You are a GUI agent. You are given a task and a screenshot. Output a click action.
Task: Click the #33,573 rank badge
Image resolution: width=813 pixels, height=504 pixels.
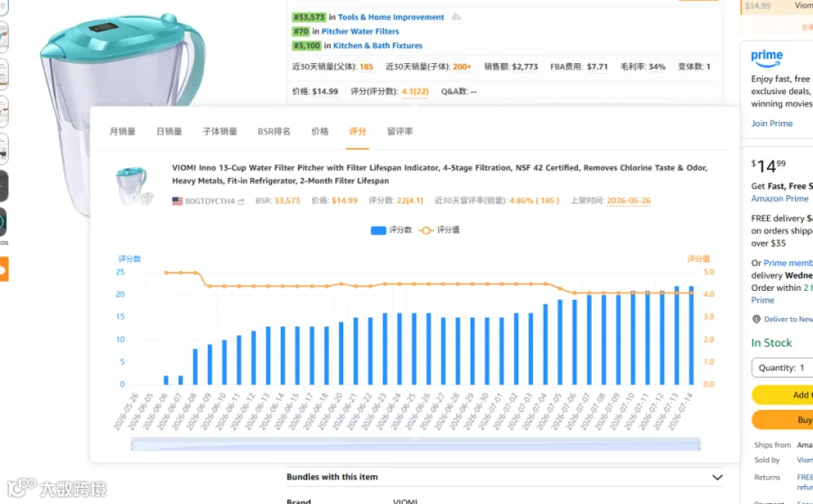click(x=309, y=17)
